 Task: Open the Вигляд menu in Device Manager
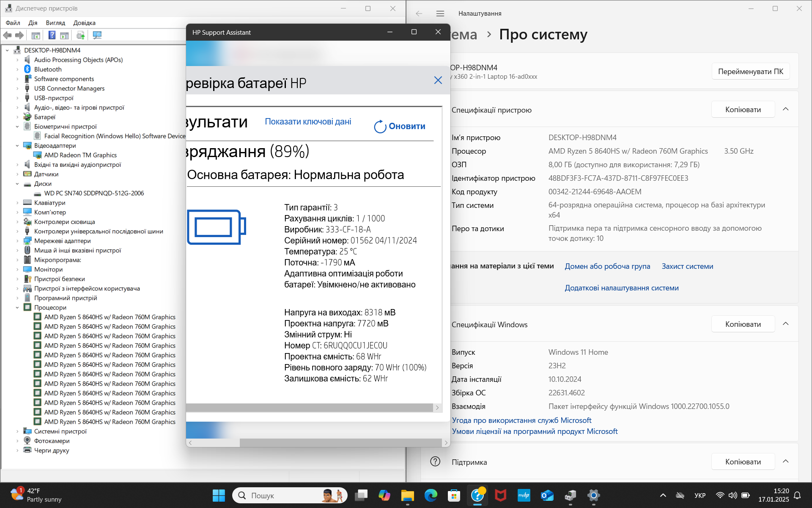pos(55,23)
